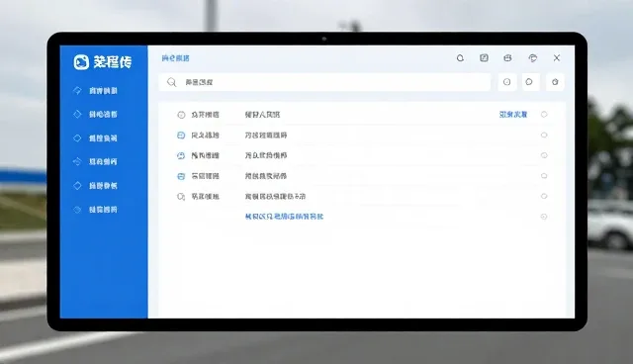Select the round radio button of the second list row
Image resolution: width=633 pixels, height=364 pixels.
tap(544, 136)
